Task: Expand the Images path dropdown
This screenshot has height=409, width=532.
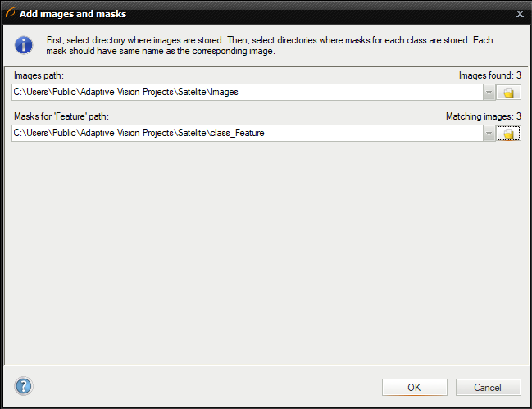Action: pos(489,93)
